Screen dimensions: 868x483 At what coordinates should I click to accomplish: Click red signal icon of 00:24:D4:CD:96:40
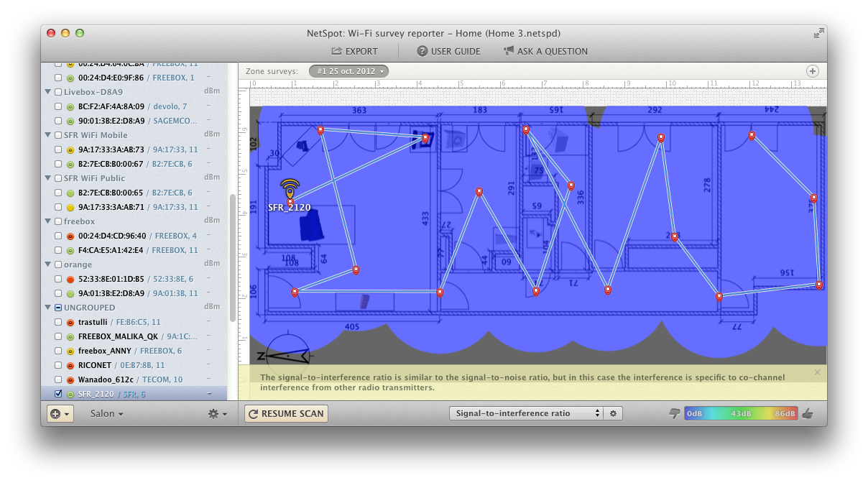70,236
